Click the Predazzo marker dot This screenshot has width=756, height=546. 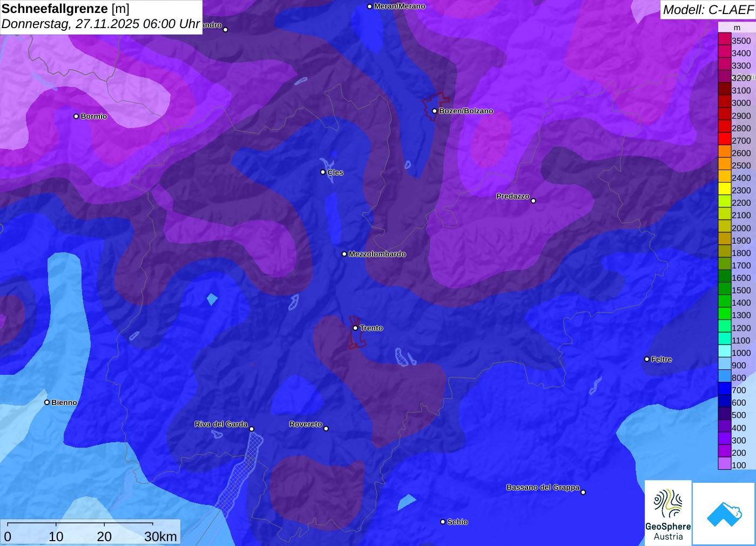click(534, 201)
